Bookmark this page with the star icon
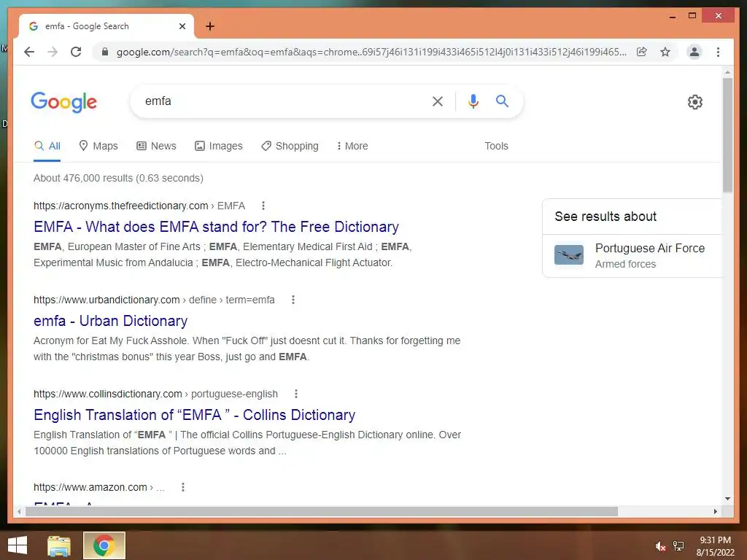The image size is (747, 560). tap(665, 52)
